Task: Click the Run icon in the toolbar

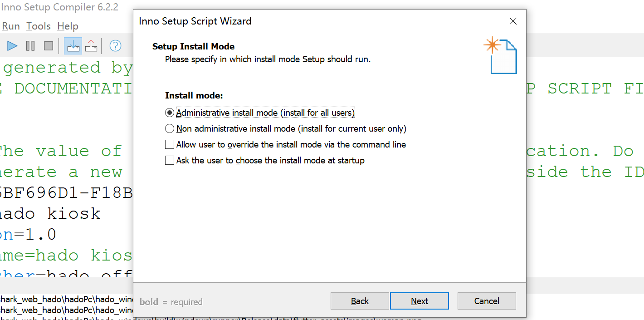Action: tap(12, 45)
